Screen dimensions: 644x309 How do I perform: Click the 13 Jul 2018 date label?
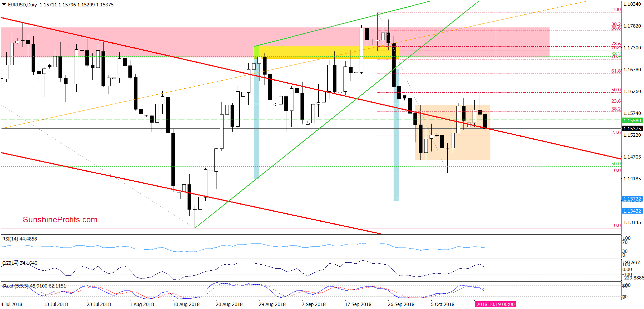pos(56,304)
